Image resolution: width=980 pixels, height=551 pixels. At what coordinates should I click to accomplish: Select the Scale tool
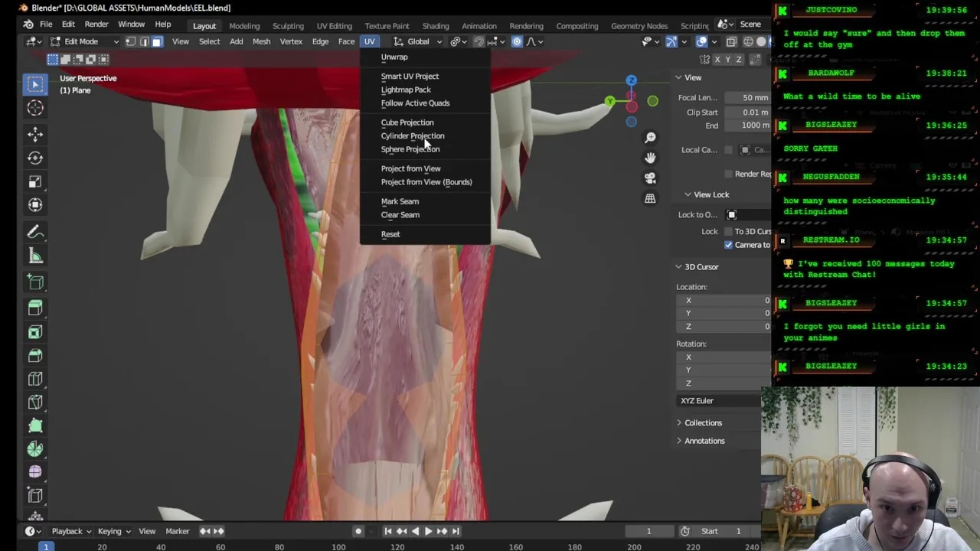tap(35, 181)
